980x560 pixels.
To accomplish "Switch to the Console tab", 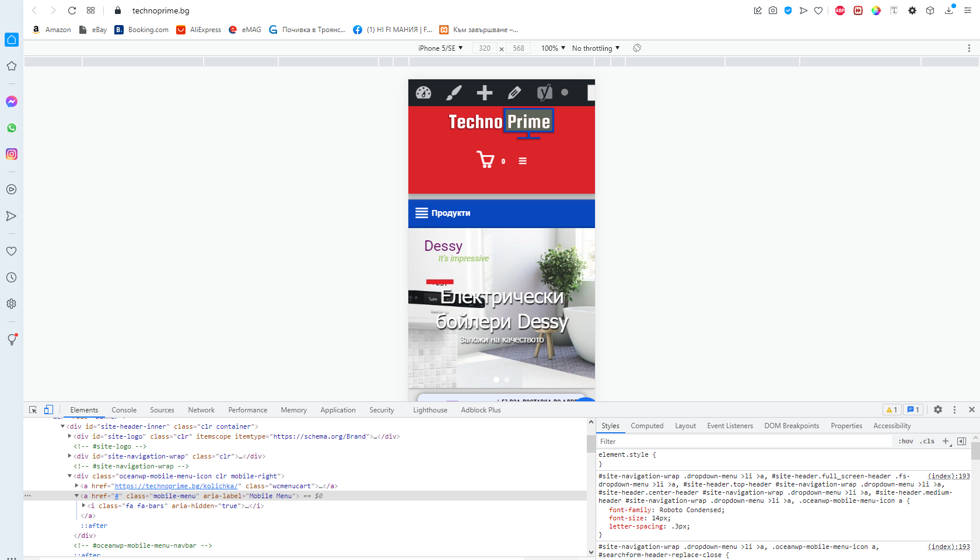I will pos(124,410).
